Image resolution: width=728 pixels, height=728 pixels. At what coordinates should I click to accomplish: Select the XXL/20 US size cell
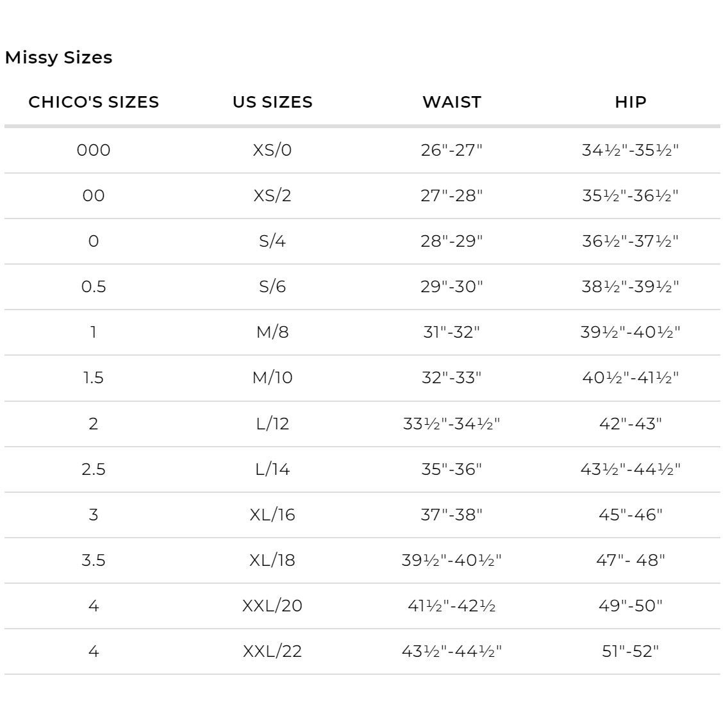(272, 606)
